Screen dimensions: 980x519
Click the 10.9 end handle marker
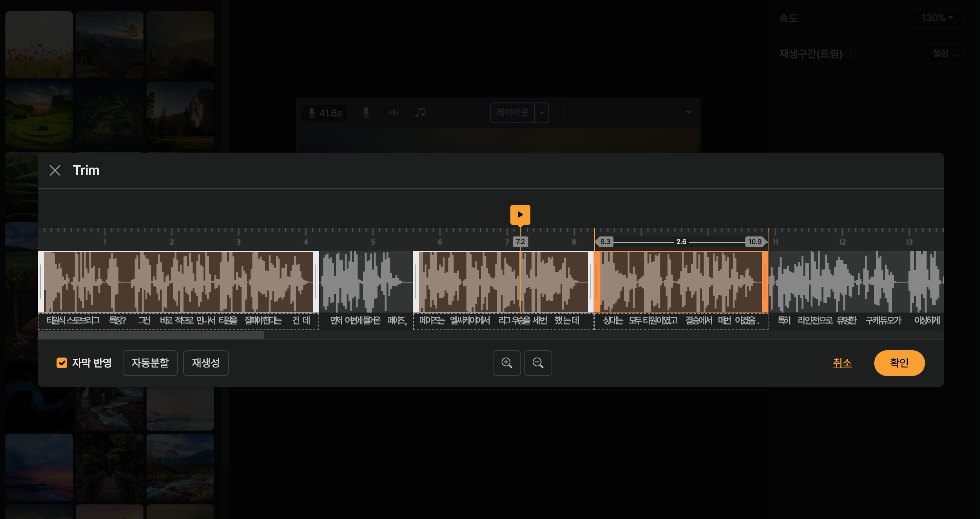[755, 242]
